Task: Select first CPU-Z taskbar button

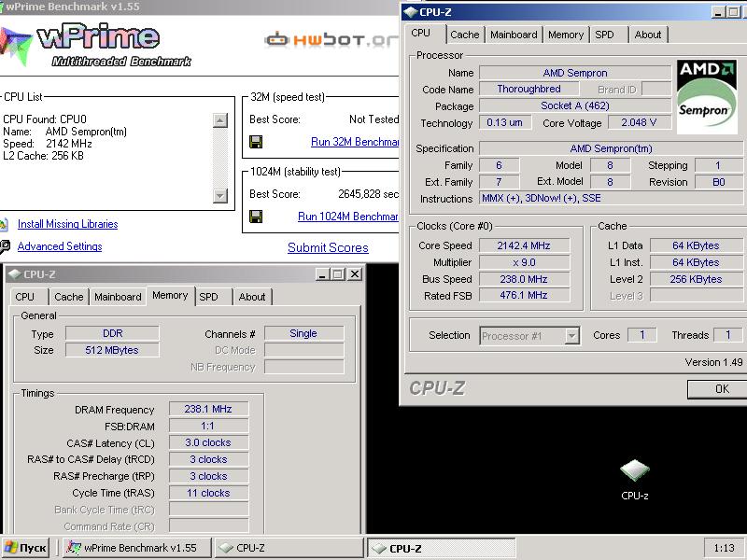Action: pos(289,548)
